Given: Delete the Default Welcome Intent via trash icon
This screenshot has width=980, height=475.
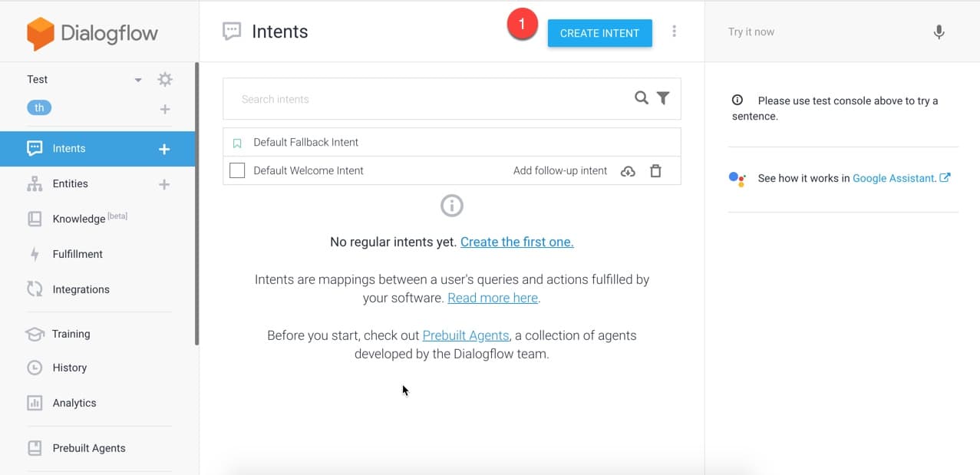Looking at the screenshot, I should [655, 171].
